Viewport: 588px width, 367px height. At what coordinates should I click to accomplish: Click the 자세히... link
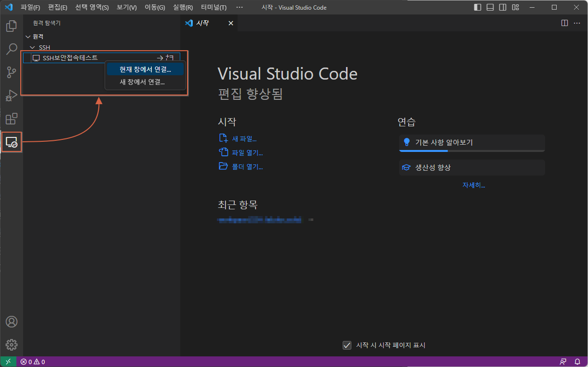click(x=474, y=185)
